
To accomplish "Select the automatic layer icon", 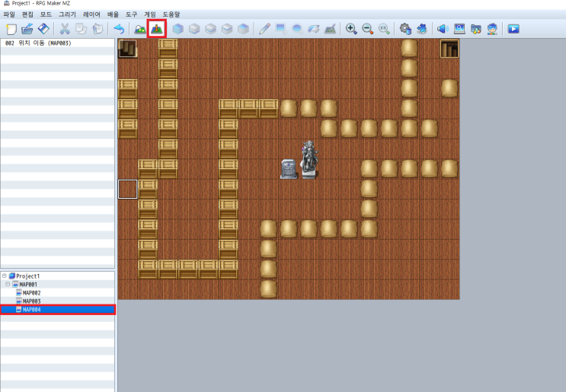I will [177, 29].
